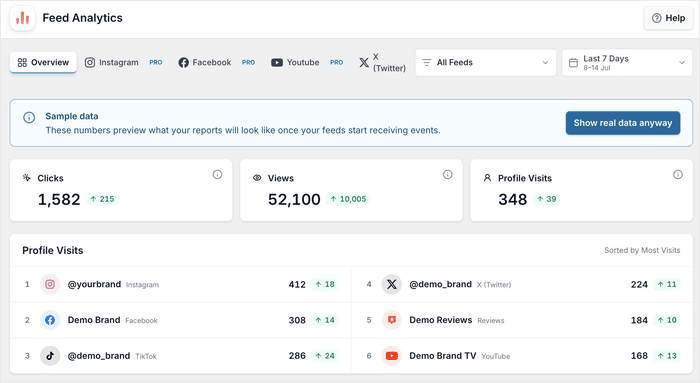Screen dimensions: 700x383
Task: Click the Sorted by Most Visits label
Action: (642, 250)
